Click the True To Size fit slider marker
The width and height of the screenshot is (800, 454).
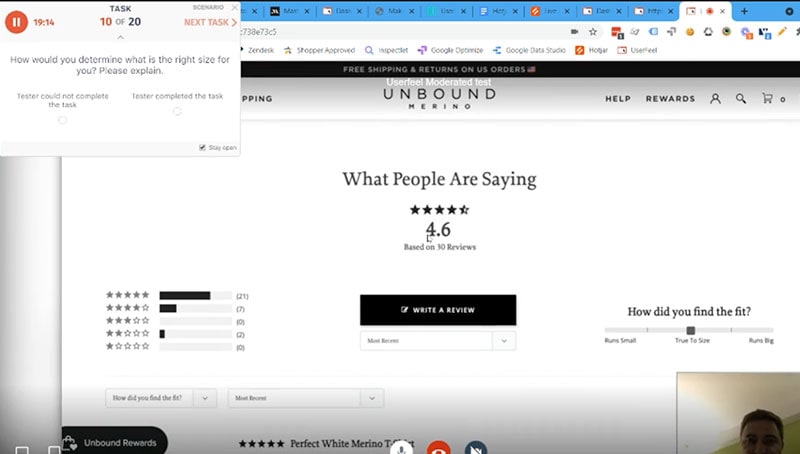(x=690, y=330)
